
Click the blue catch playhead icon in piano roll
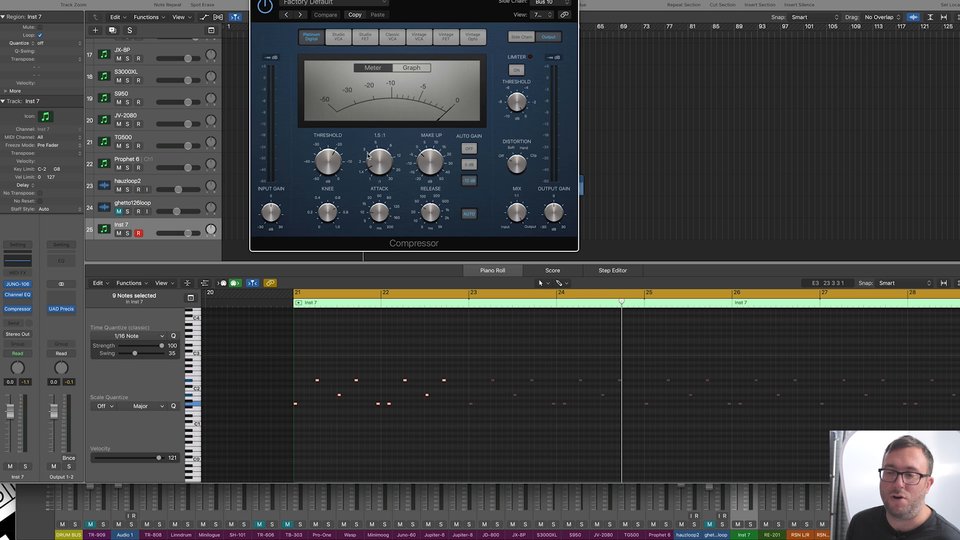[x=252, y=283]
